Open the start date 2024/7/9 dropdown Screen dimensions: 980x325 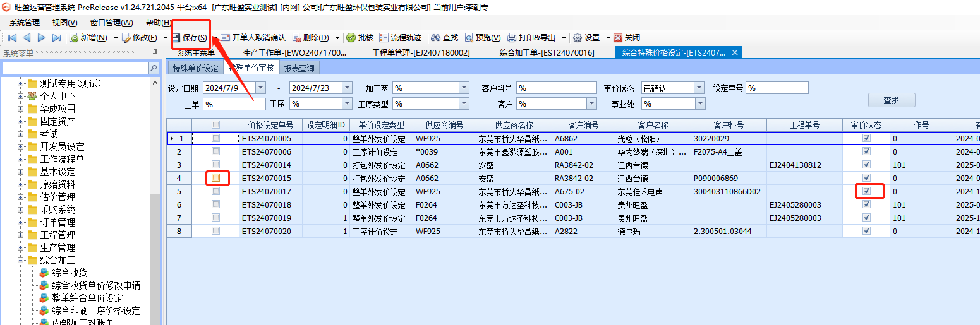261,88
